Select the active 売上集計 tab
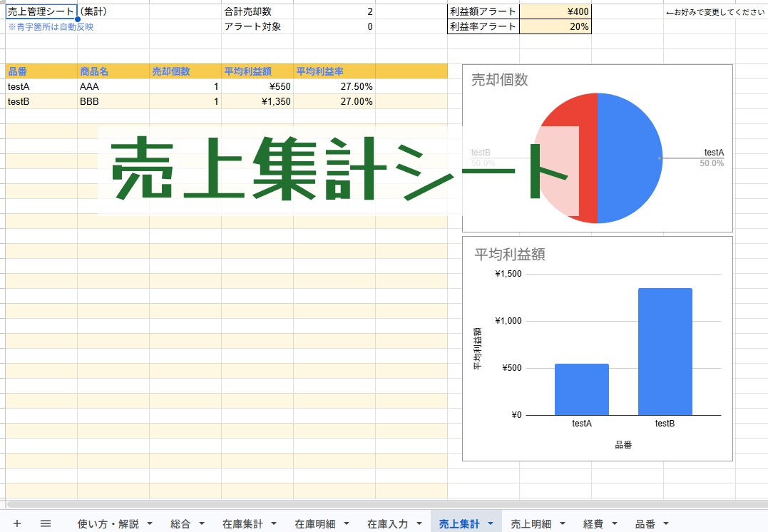 coord(459,523)
